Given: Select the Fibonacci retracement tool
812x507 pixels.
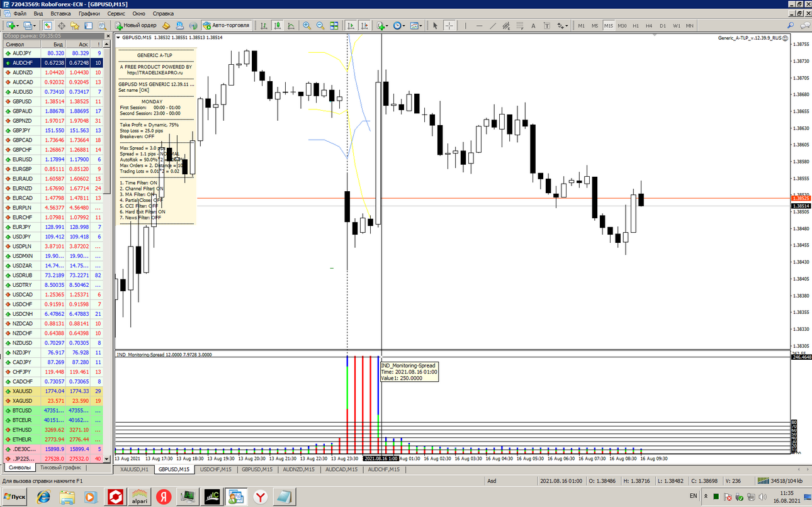Looking at the screenshot, I should click(519, 26).
